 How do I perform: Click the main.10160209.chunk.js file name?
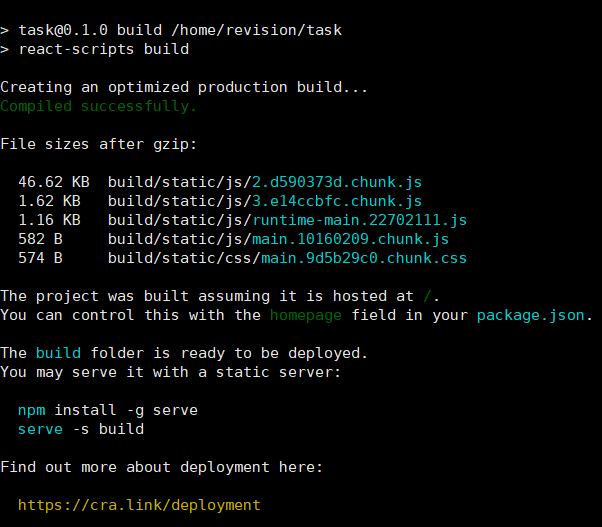tap(350, 239)
